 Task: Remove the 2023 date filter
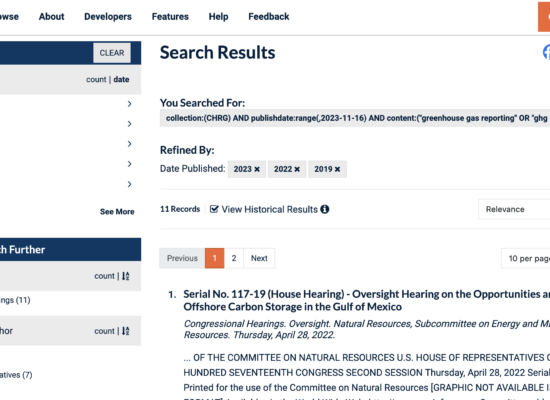pos(257,169)
